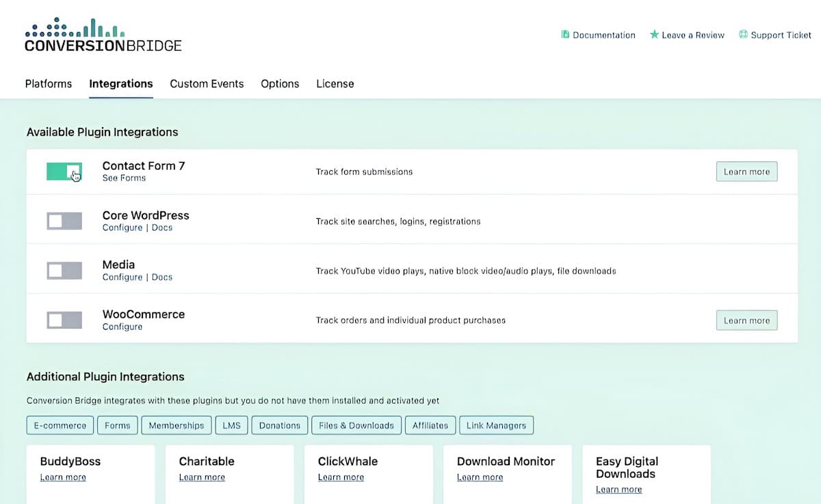This screenshot has width=821, height=504.
Task: Turn on the Media integration toggle
Action: click(x=64, y=271)
